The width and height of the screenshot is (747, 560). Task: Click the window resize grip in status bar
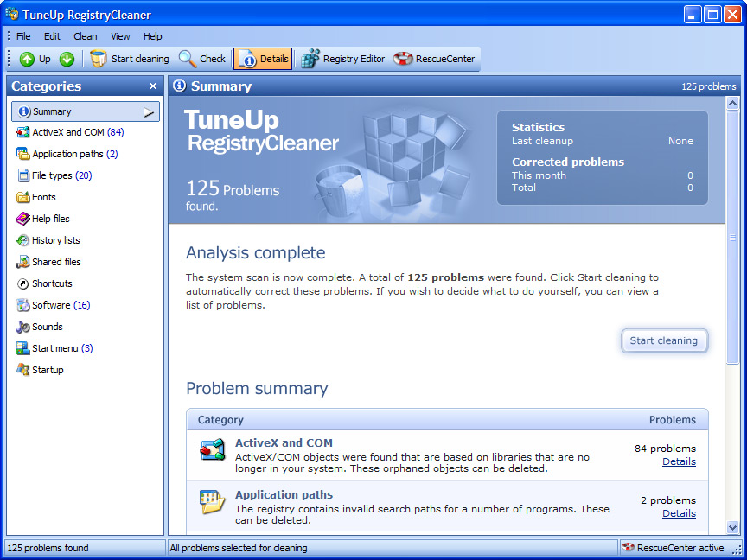point(736,549)
